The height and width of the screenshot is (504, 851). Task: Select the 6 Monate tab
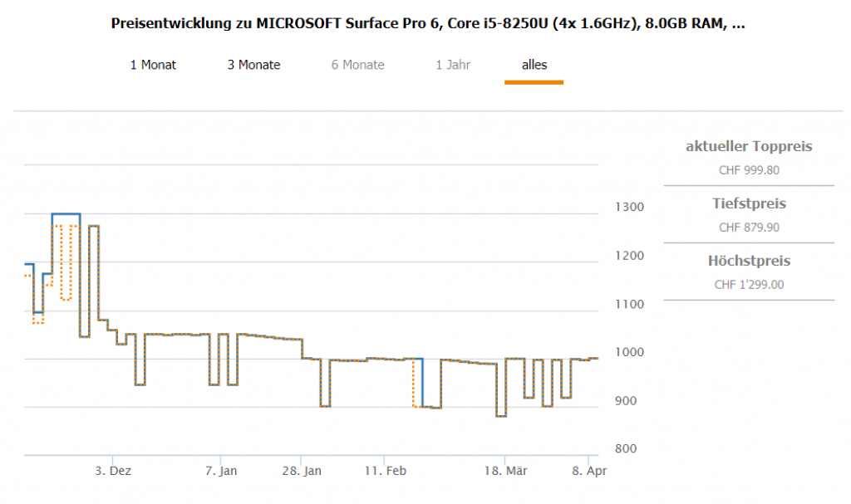[x=357, y=65]
